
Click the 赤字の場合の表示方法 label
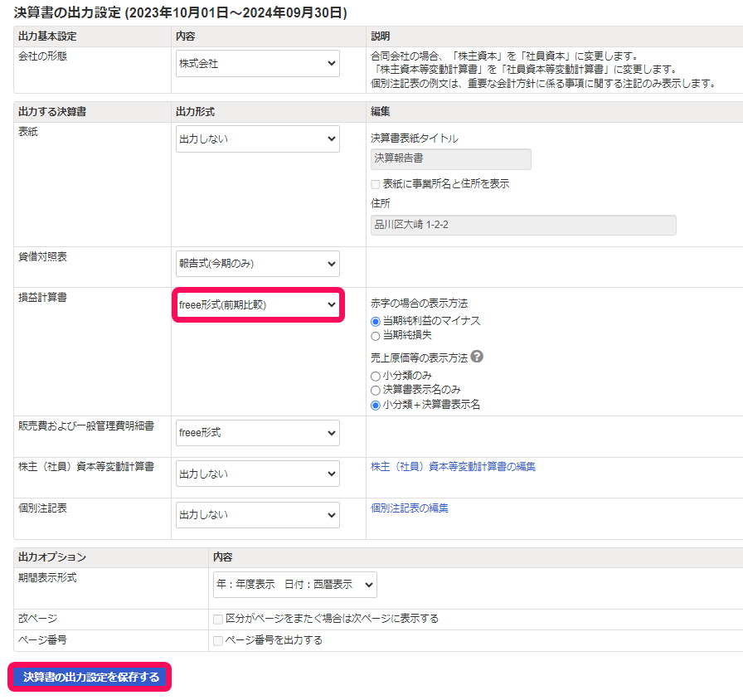(x=419, y=304)
